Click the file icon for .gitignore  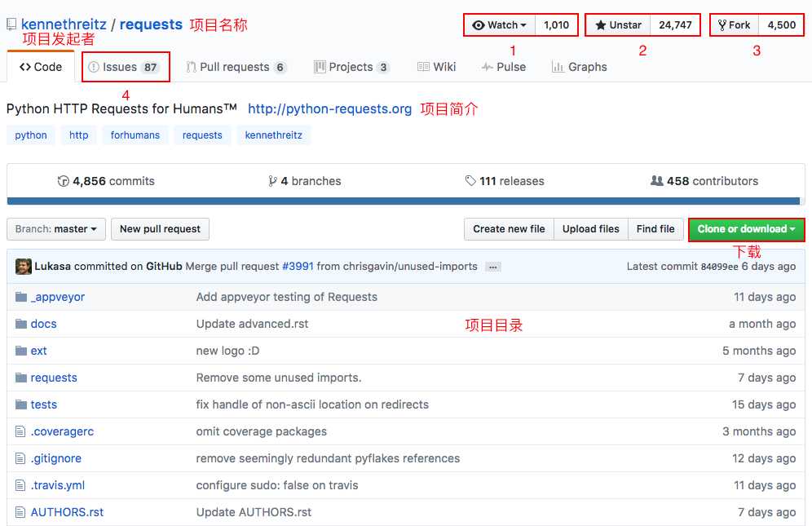[x=20, y=458]
